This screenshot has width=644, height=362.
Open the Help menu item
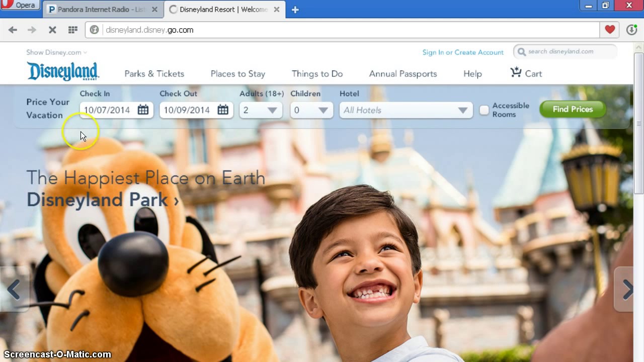click(x=472, y=74)
